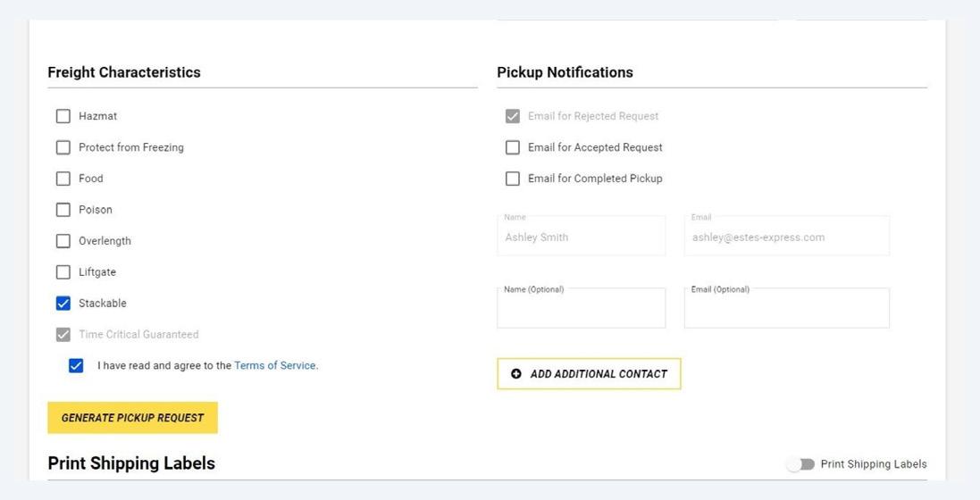
Task: Click Generate Pickup Request button
Action: [x=132, y=418]
